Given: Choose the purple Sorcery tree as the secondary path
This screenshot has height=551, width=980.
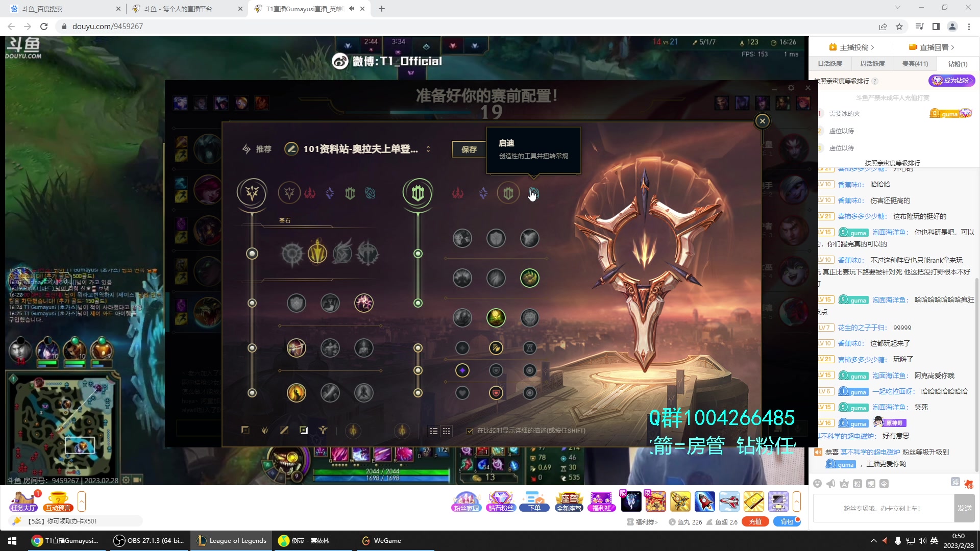Looking at the screenshot, I should coord(483,193).
